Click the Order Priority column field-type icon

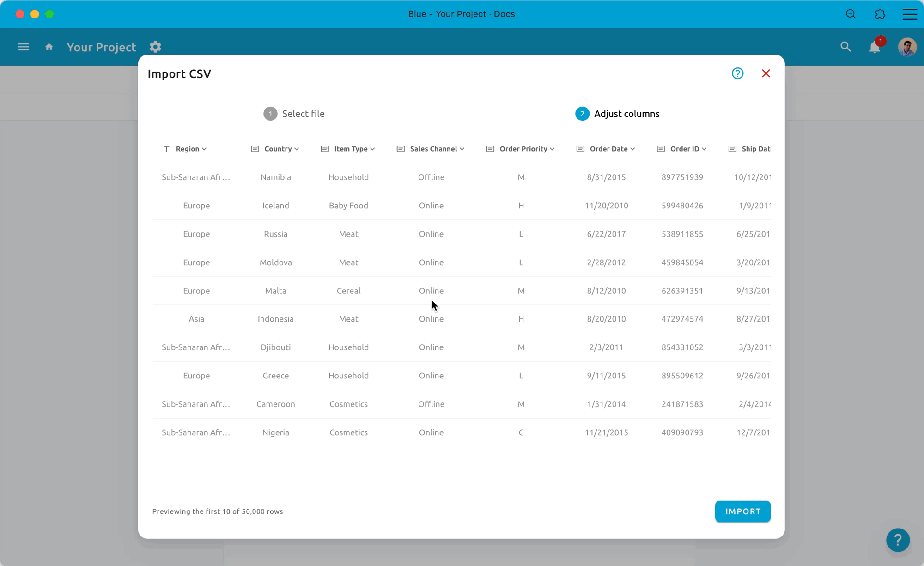[x=489, y=148]
